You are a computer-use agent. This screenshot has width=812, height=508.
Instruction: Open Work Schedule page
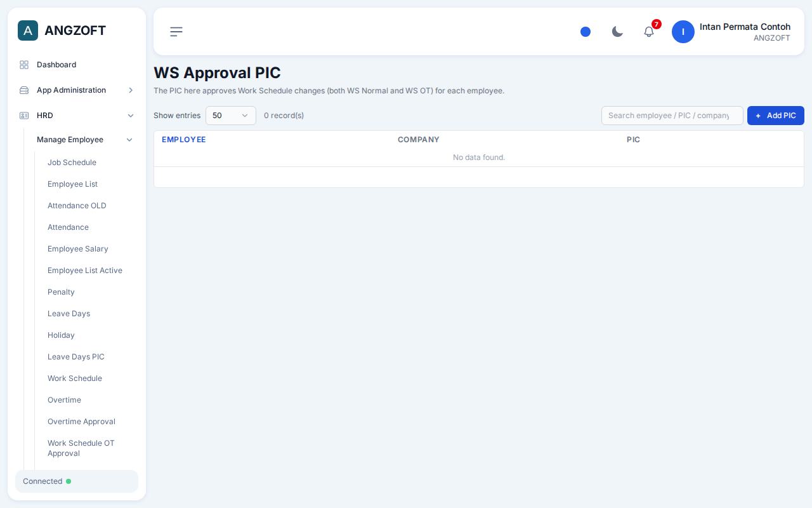click(x=75, y=378)
